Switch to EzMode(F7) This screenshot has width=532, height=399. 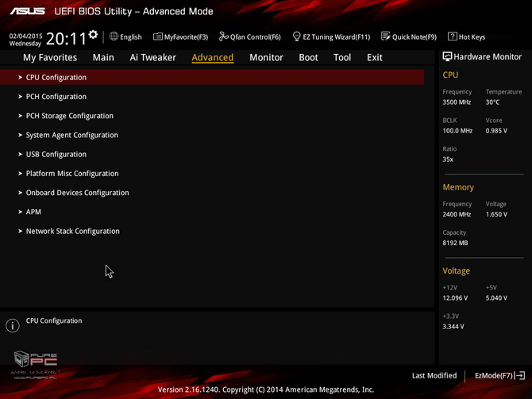point(499,375)
